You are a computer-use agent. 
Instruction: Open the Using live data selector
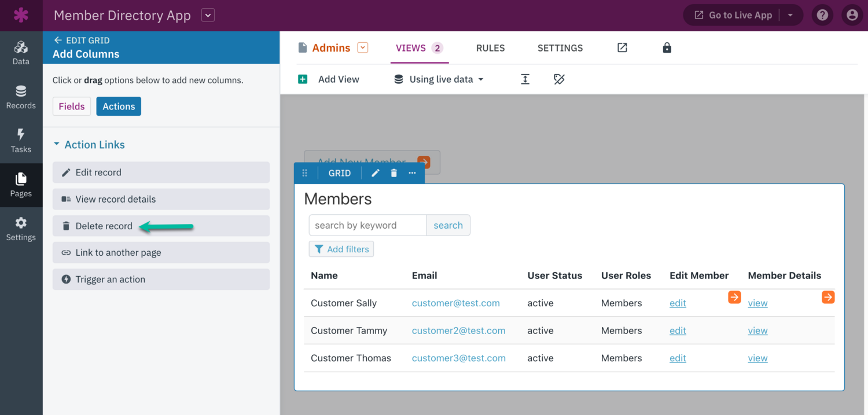pos(438,79)
